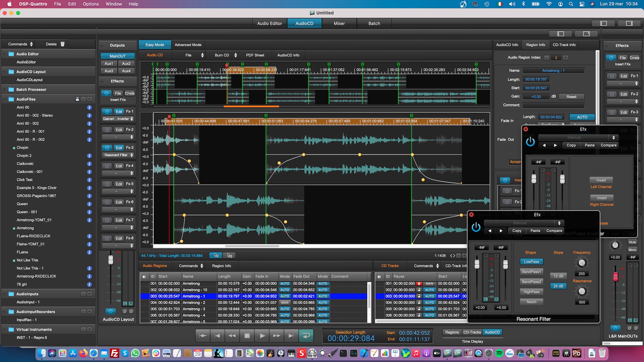
Task: Select the 12 dB slope button
Action: (x=558, y=276)
